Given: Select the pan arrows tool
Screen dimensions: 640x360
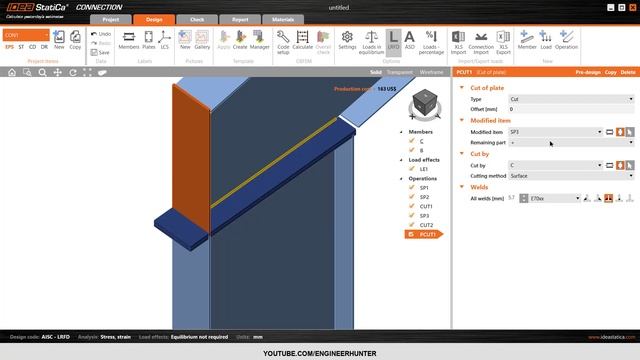Looking at the screenshot, I should point(58,72).
